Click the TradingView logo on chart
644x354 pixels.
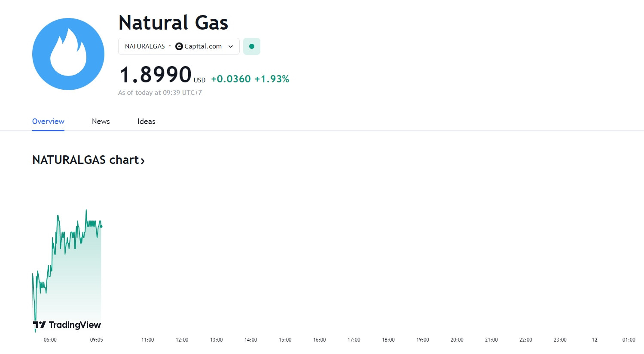pos(67,325)
